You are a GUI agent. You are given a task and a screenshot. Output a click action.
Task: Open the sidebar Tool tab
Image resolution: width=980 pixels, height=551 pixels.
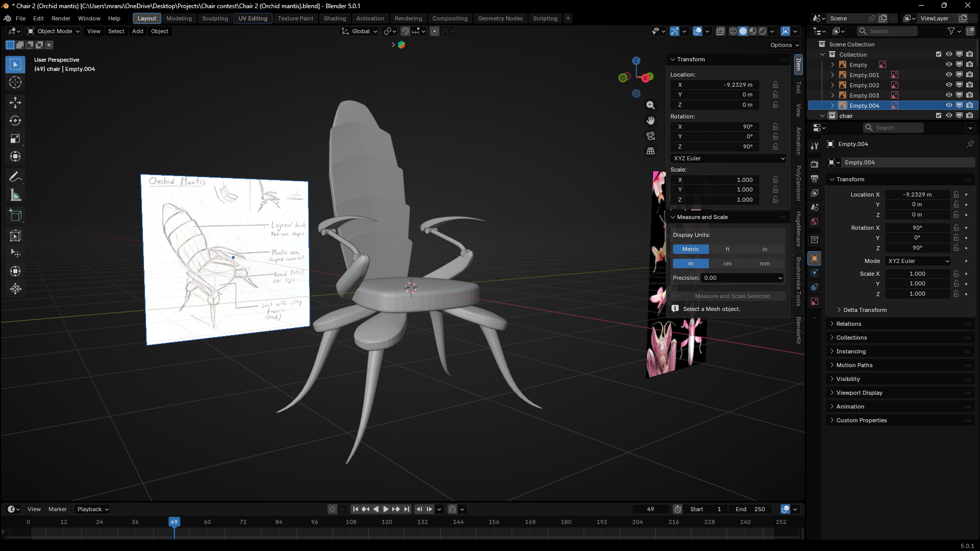798,87
